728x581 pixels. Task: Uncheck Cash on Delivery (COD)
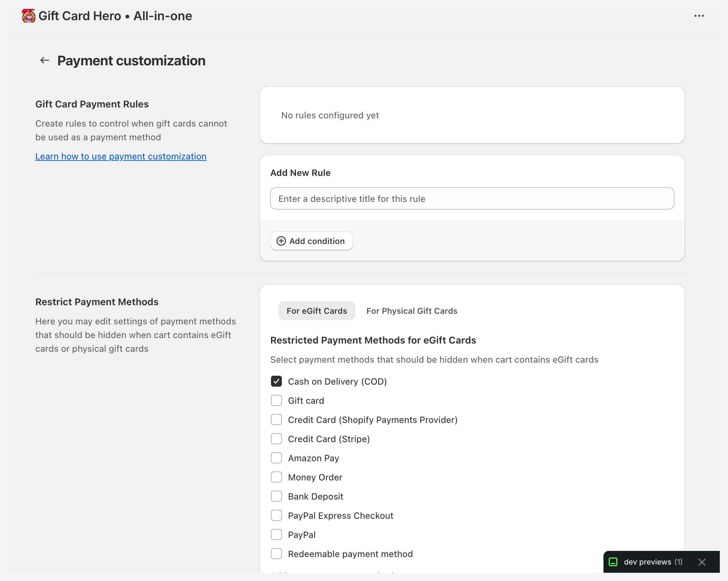[276, 381]
